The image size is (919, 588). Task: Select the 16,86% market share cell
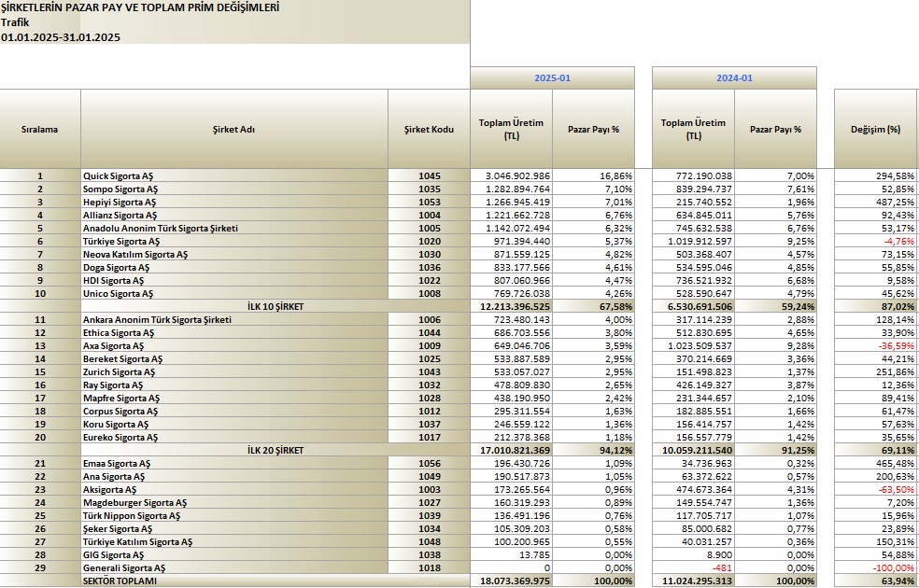(x=594, y=175)
